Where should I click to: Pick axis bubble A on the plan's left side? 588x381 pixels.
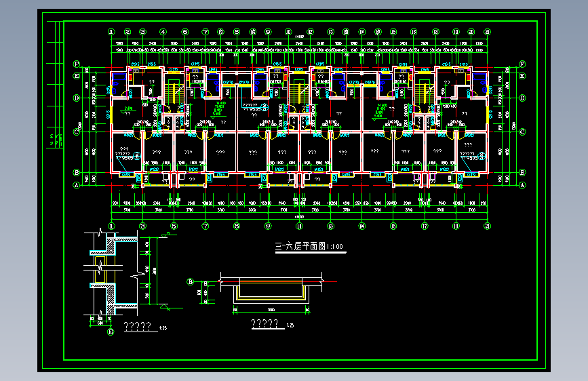click(x=77, y=185)
